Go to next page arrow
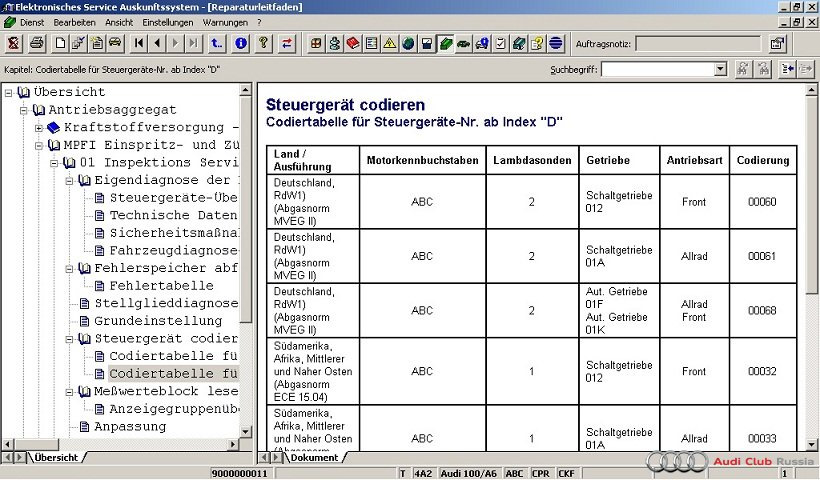This screenshot has width=820, height=480. (x=175, y=43)
